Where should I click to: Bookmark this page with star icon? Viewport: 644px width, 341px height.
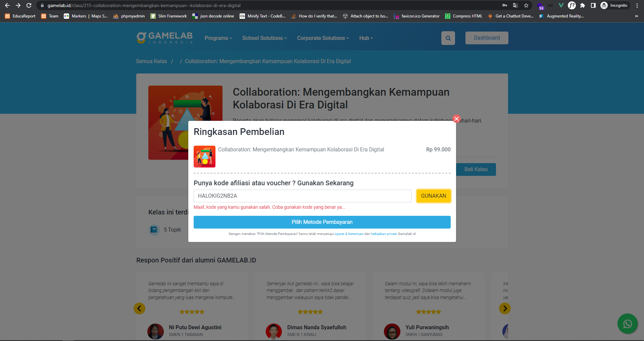coord(526,5)
